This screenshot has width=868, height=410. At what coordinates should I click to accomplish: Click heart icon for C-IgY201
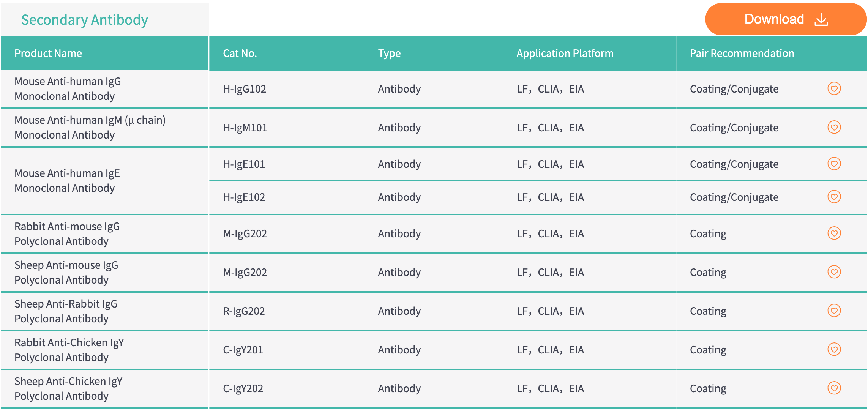[834, 349]
